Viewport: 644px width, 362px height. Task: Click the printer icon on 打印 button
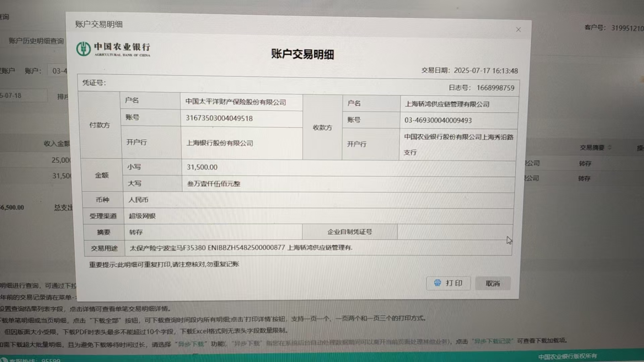click(x=437, y=283)
